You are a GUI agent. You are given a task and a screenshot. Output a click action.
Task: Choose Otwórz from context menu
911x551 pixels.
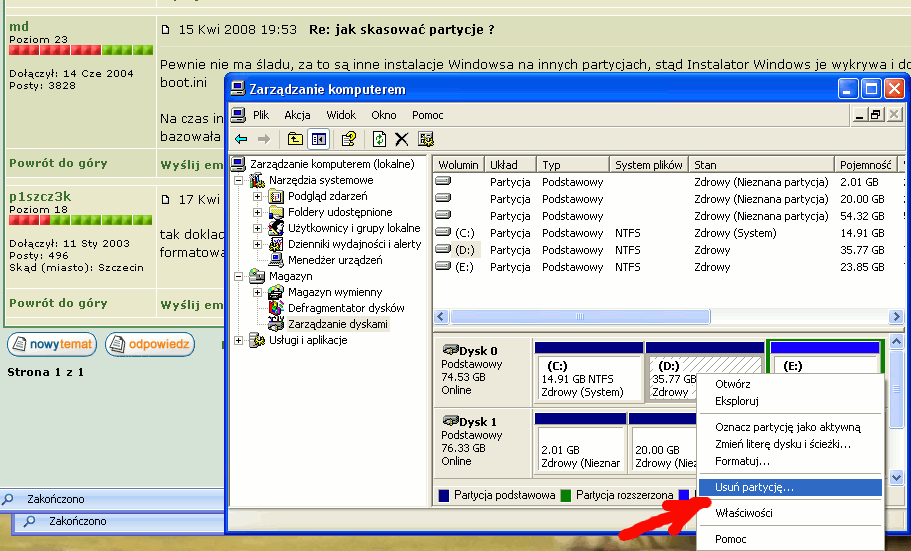pos(791,384)
